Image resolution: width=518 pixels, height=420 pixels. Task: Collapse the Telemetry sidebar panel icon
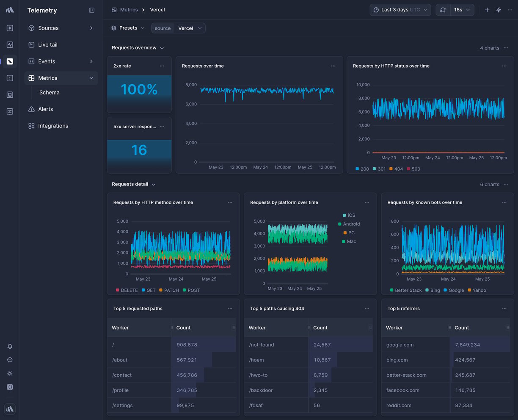tap(92, 10)
